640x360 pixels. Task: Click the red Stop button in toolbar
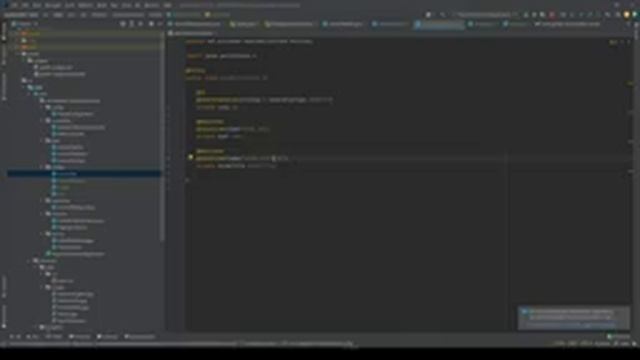pos(552,15)
